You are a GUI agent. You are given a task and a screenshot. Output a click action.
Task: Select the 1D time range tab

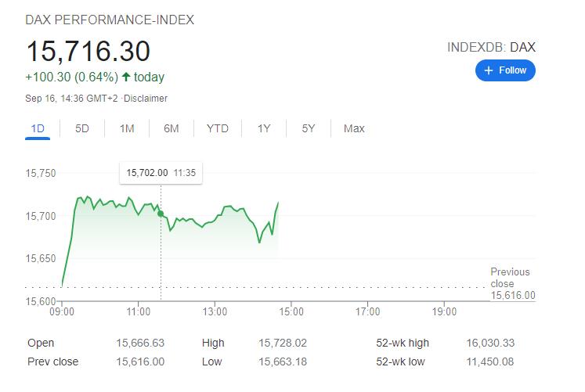click(x=38, y=129)
